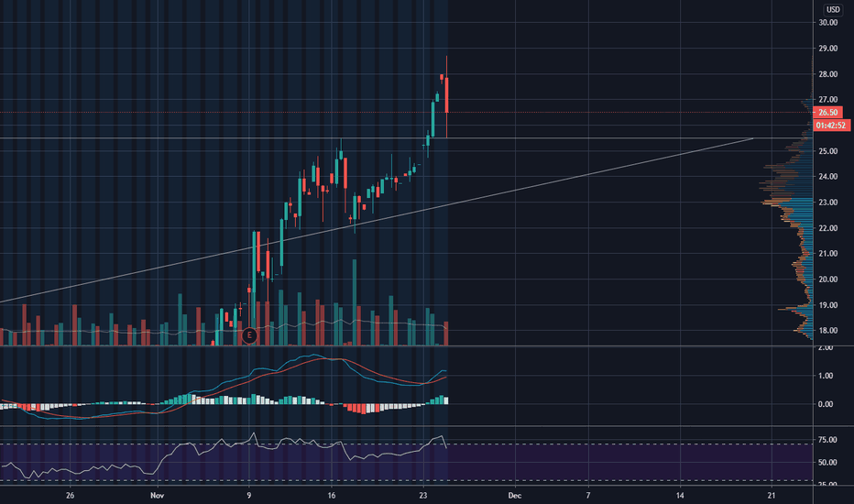854x504 pixels.
Task: Click the '14' date axis label
Action: (680, 495)
